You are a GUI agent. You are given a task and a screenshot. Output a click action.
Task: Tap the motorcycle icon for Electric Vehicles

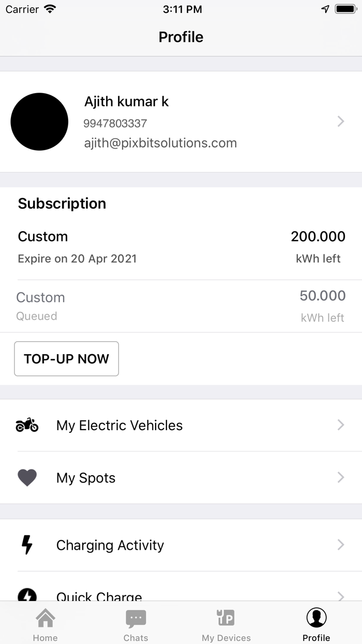coord(27,426)
